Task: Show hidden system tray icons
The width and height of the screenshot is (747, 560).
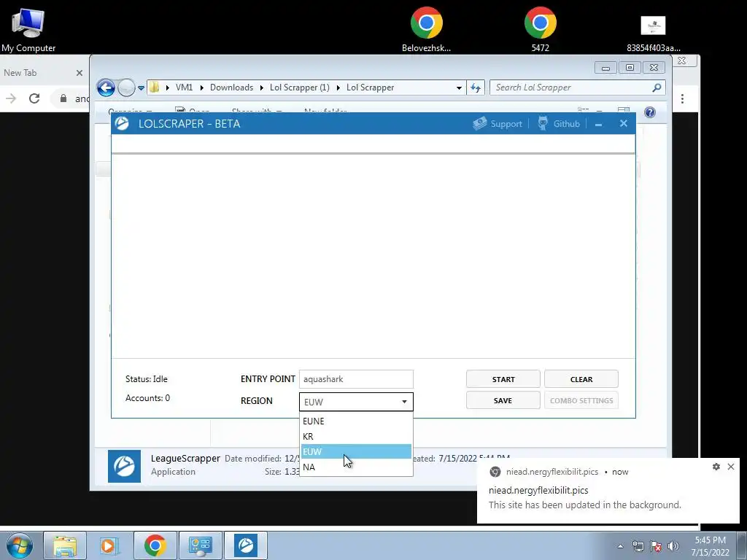Action: pos(620,546)
